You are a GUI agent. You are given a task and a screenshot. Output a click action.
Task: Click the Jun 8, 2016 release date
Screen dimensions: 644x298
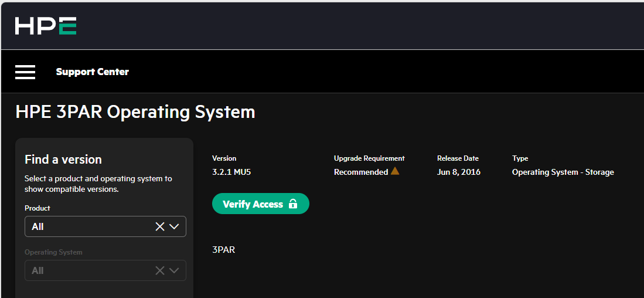[459, 172]
